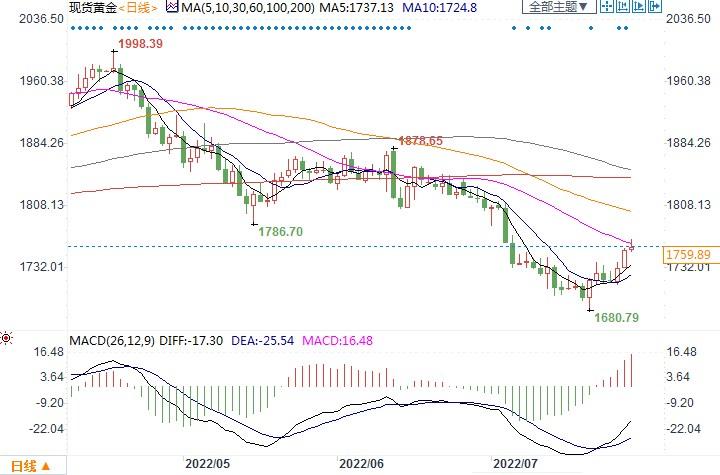Click the 1998.39 high price marker
The image size is (720, 475).
click(140, 46)
